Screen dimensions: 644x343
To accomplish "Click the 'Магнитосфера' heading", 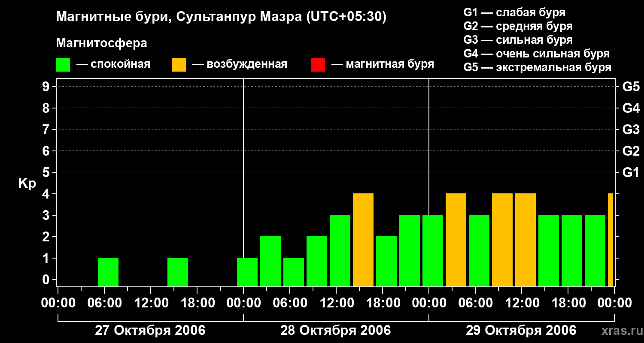I will point(101,43).
